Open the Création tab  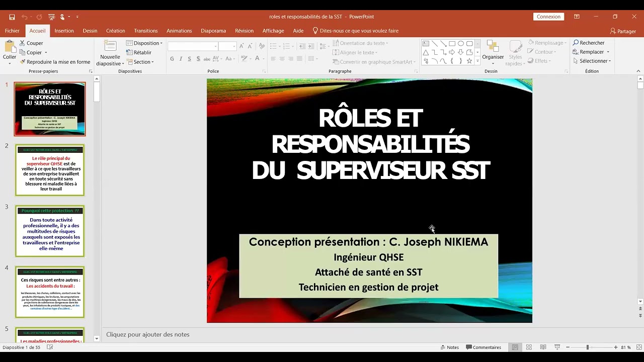pyautogui.click(x=115, y=31)
